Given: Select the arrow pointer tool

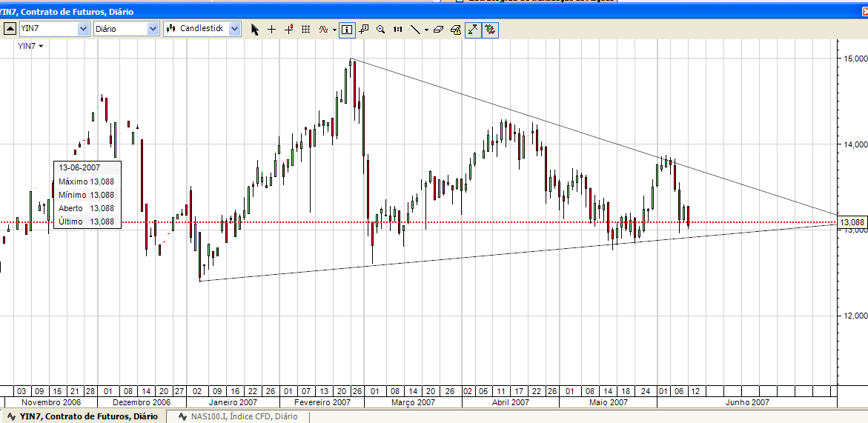Looking at the screenshot, I should click(255, 30).
